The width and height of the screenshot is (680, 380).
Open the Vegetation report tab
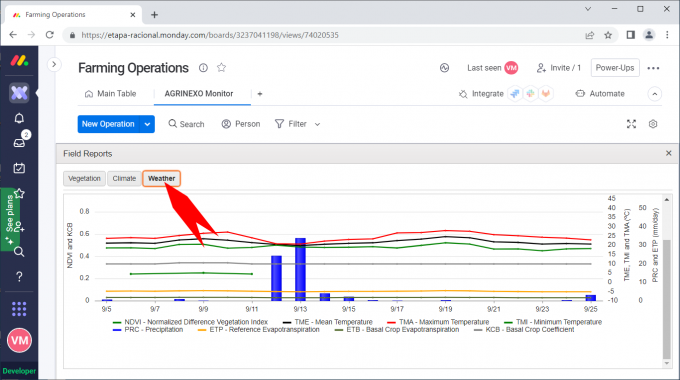[84, 178]
